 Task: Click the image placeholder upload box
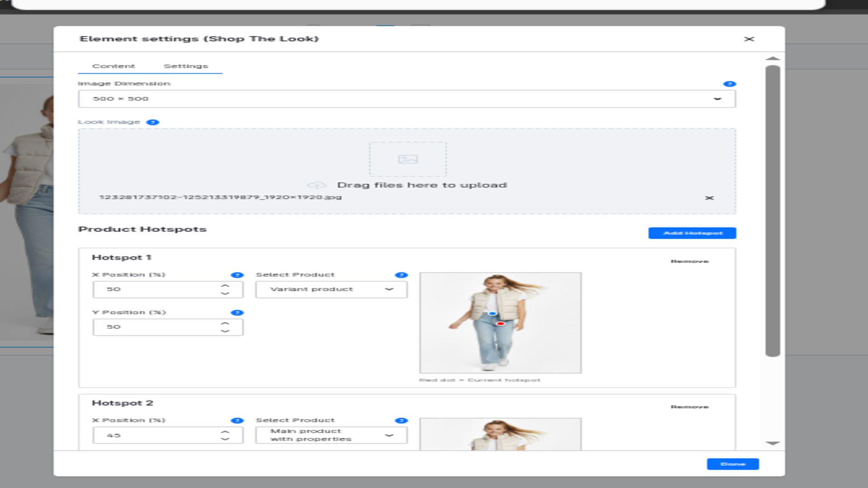click(x=408, y=159)
